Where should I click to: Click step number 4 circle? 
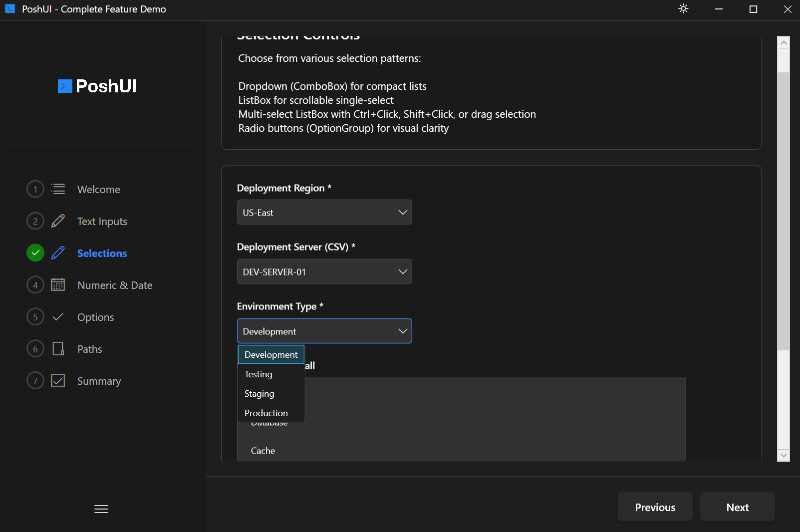pos(35,285)
